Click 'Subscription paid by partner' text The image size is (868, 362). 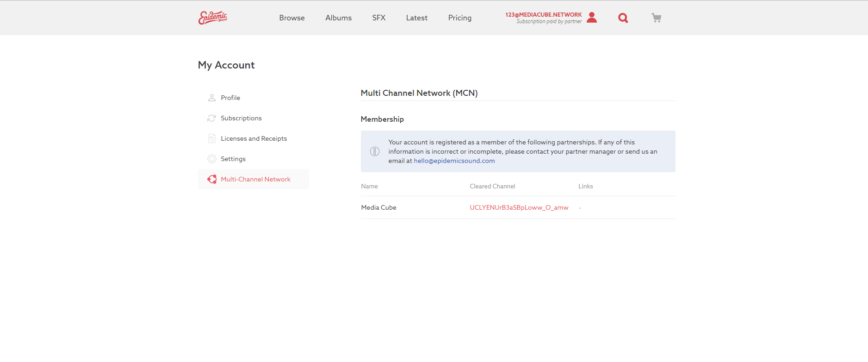[549, 21]
